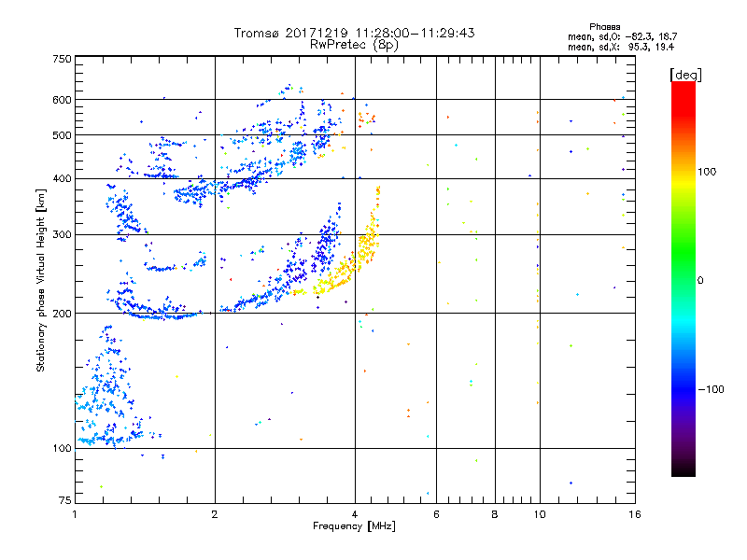This screenshot has width=747, height=560.
Task: Click the y-axis tick label '500'
Action: coord(63,134)
